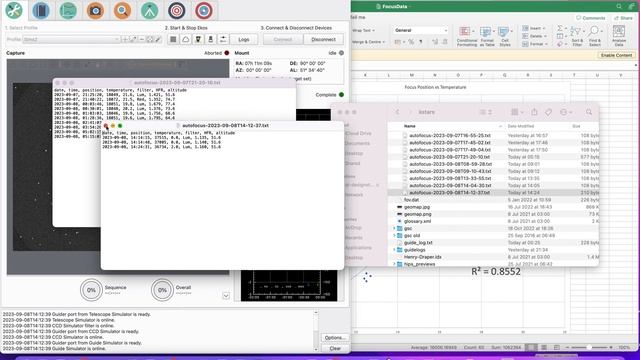Click the Ekos log scrollbar
640x360 pixels.
click(316, 331)
